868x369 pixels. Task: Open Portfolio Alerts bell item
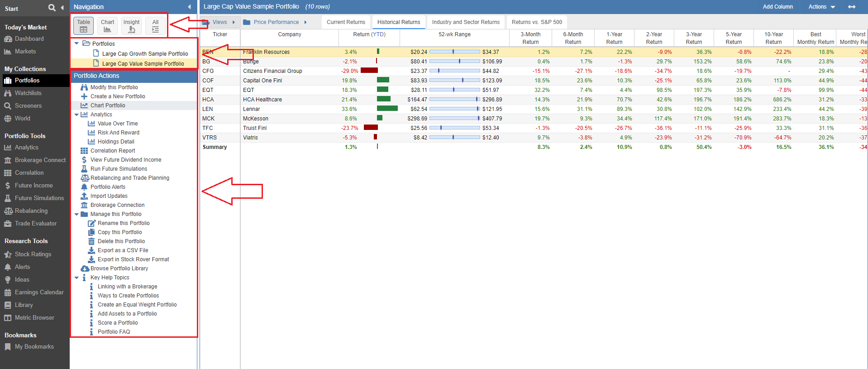[x=108, y=187]
